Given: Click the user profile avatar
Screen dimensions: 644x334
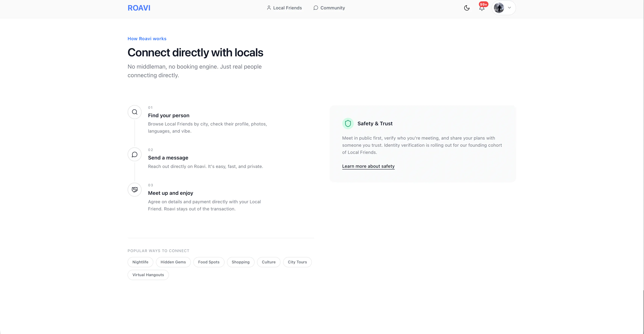Looking at the screenshot, I should coord(499,8).
